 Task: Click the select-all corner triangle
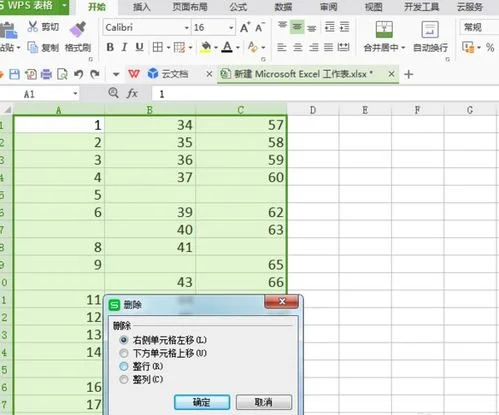point(7,110)
